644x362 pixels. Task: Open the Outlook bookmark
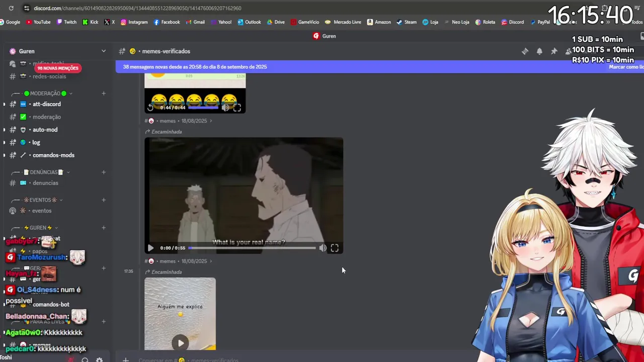pyautogui.click(x=249, y=22)
